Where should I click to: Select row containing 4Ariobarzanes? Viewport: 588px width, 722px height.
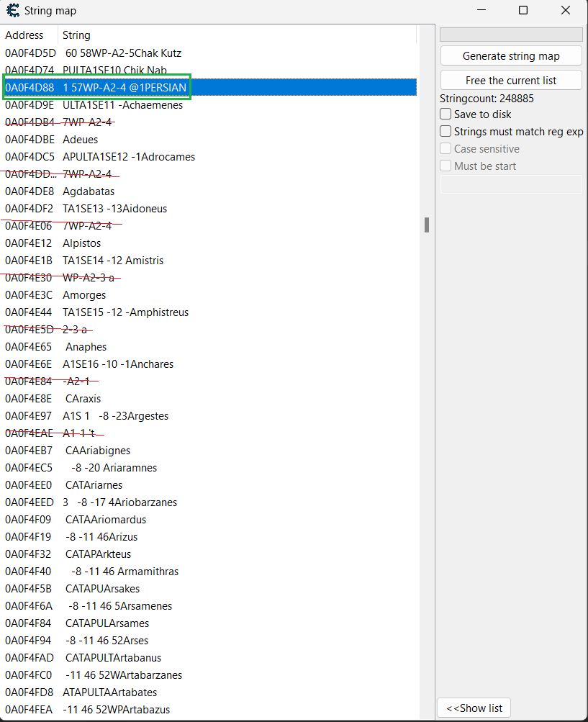pyautogui.click(x=209, y=502)
